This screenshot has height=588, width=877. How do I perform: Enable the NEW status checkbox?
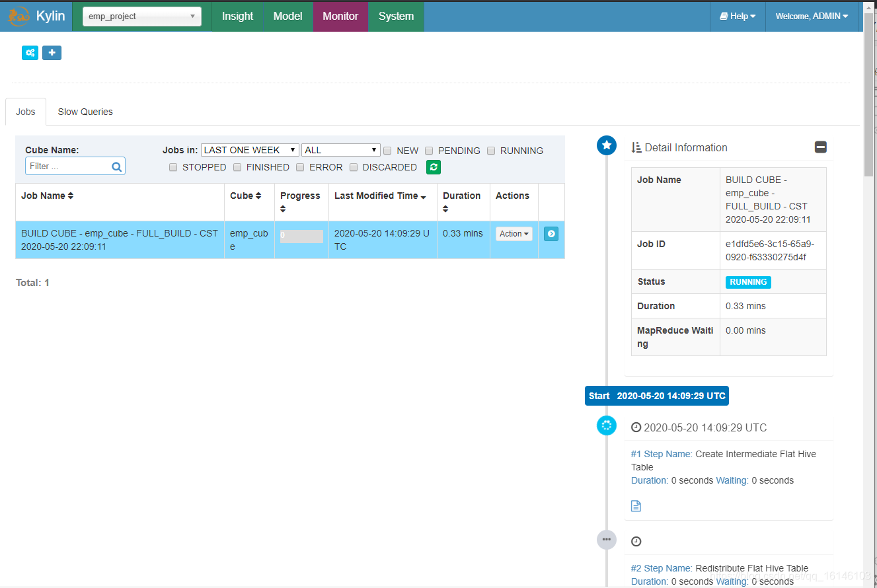click(387, 151)
